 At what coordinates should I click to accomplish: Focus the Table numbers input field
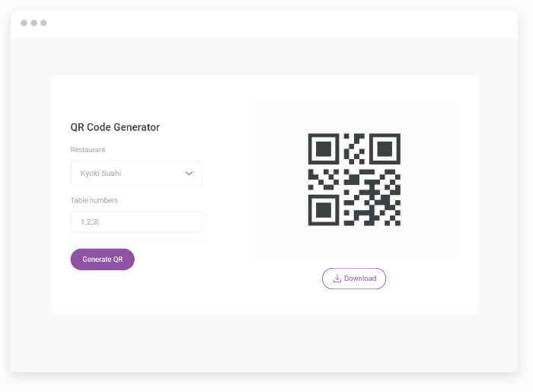[136, 221]
